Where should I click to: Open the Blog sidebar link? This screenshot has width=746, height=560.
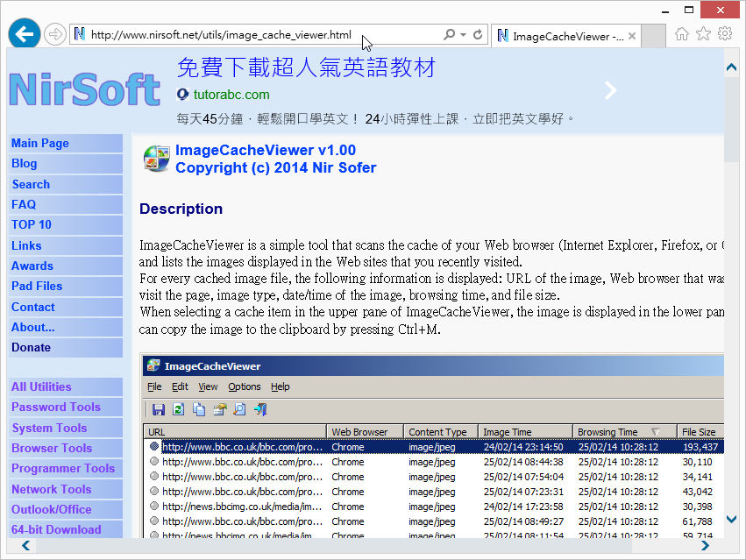pyautogui.click(x=66, y=164)
